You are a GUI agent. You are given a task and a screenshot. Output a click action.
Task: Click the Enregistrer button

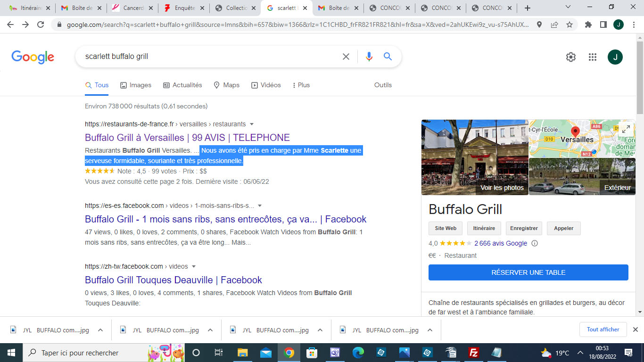point(524,228)
